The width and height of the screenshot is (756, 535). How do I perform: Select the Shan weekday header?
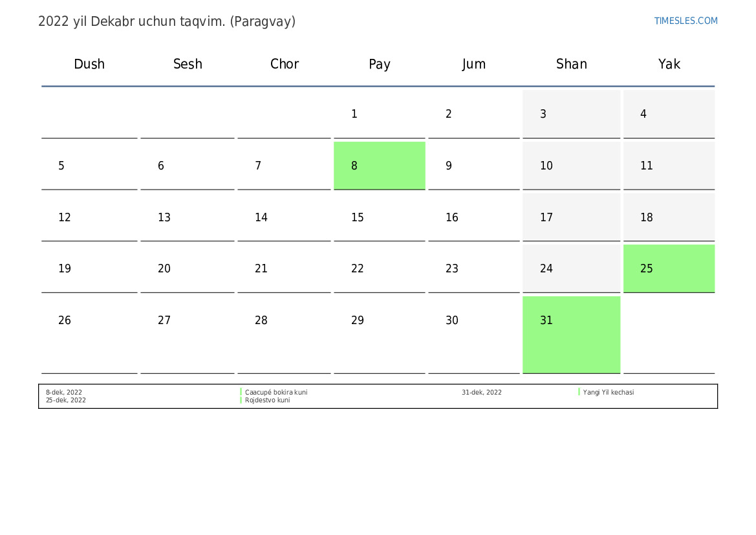[x=571, y=64]
